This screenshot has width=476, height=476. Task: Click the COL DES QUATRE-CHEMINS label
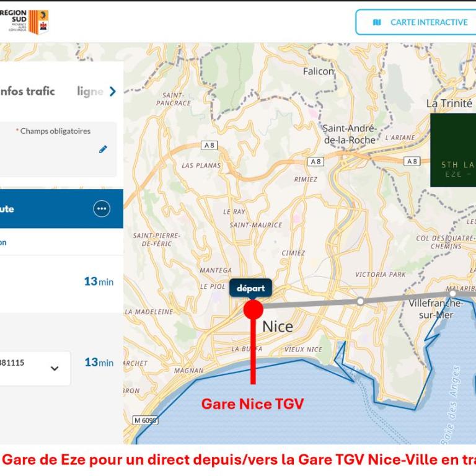(x=446, y=242)
